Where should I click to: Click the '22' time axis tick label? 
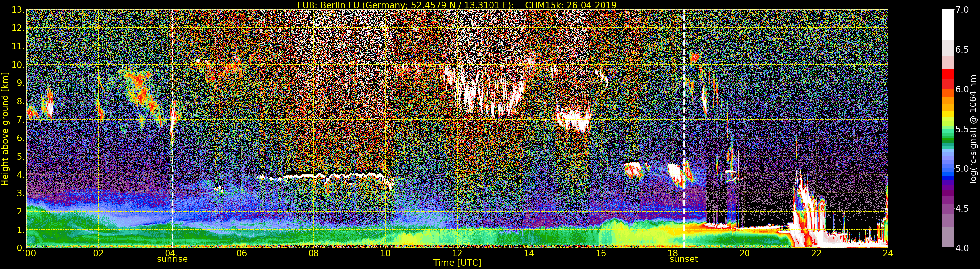pos(816,253)
